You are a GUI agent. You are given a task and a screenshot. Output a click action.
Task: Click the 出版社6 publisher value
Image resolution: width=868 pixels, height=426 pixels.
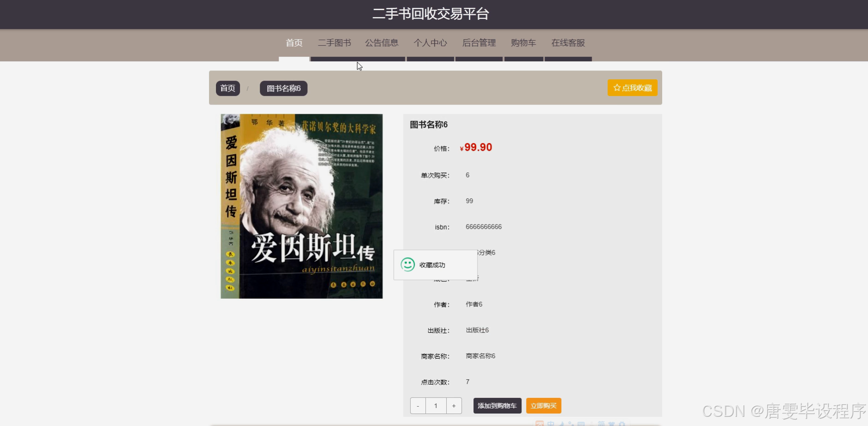pos(477,330)
